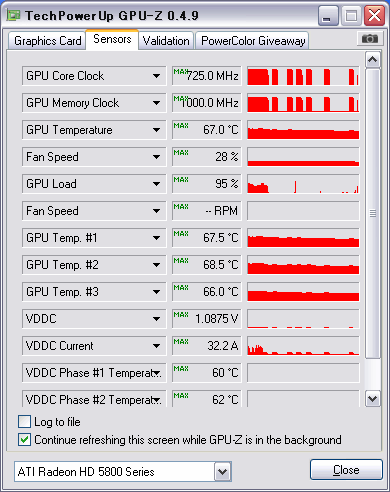Open the Fan Speed percent dropdown
This screenshot has width=390, height=492.
coord(94,157)
